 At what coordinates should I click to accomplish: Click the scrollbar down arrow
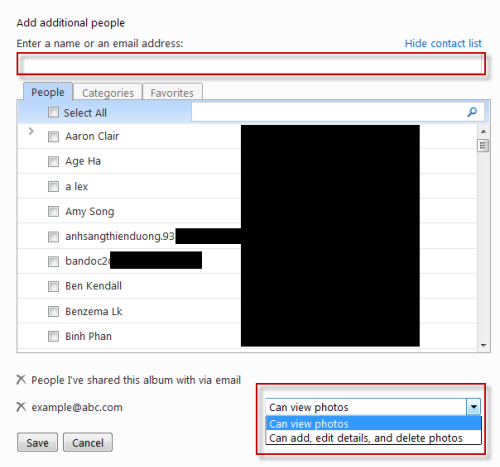(483, 345)
